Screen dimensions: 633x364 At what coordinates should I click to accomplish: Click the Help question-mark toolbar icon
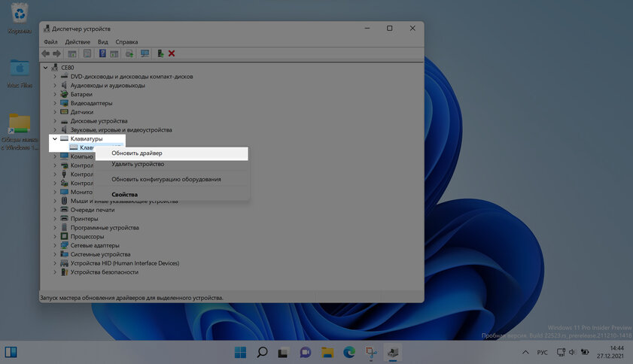[102, 53]
